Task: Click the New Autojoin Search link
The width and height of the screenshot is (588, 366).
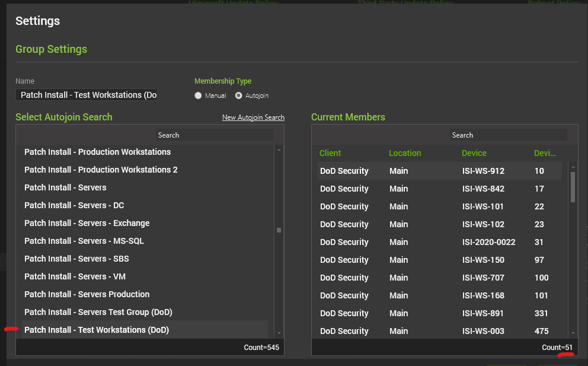Action: click(x=253, y=117)
